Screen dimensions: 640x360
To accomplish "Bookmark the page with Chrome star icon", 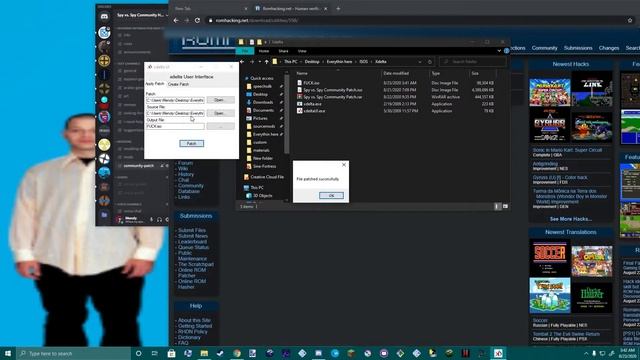I will point(630,20).
